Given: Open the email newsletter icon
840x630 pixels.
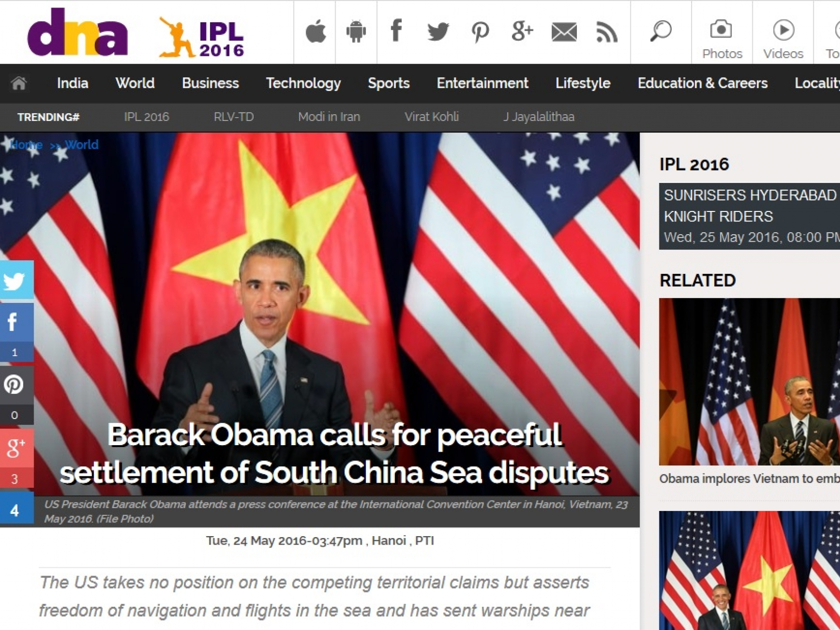Looking at the screenshot, I should tap(563, 31).
